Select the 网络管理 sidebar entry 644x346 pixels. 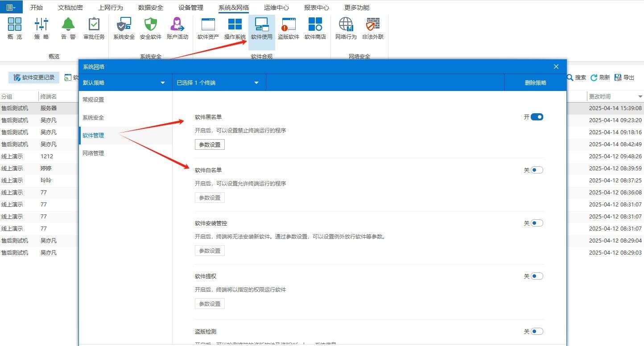pyautogui.click(x=93, y=153)
